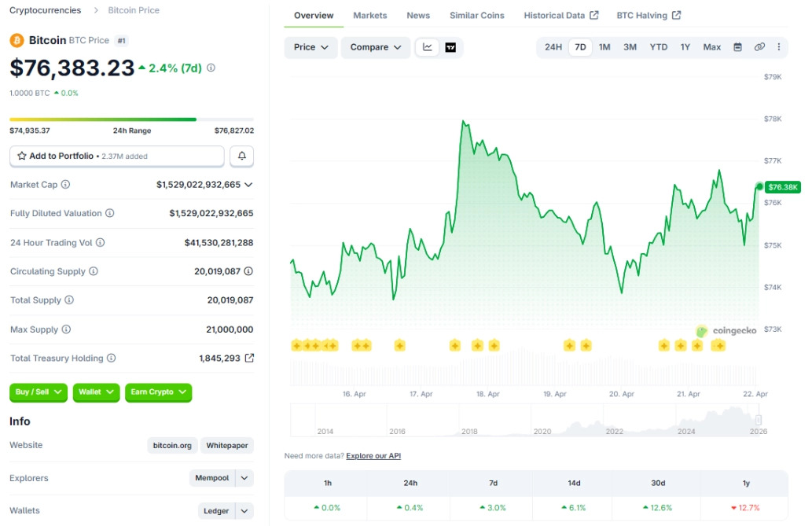Select the 24H time range
The image size is (812, 526).
[553, 47]
